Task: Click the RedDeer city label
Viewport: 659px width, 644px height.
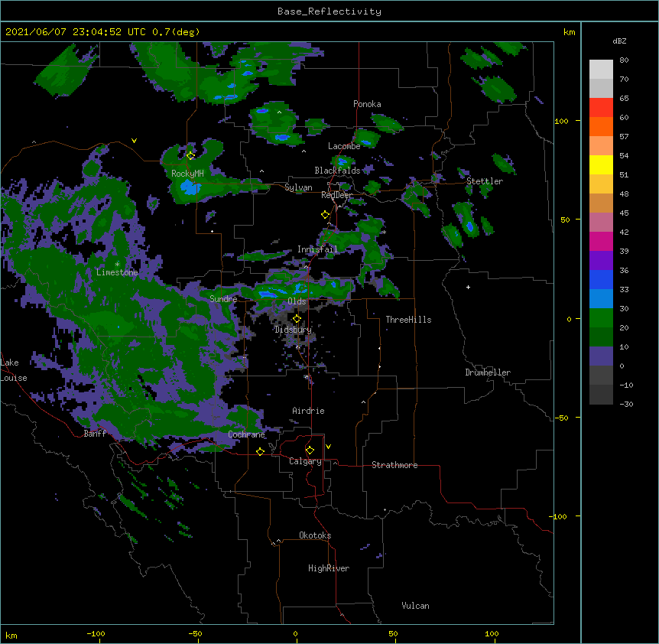Action: [x=337, y=195]
